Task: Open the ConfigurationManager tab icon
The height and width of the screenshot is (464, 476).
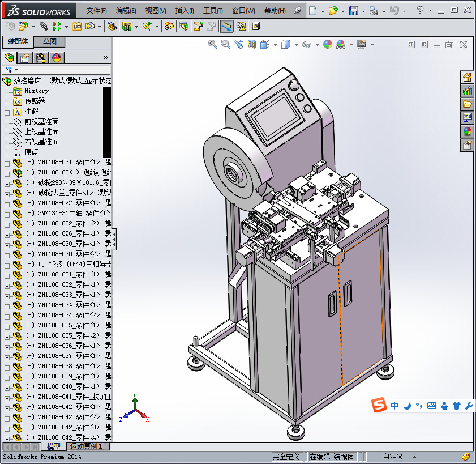Action: click(x=40, y=57)
